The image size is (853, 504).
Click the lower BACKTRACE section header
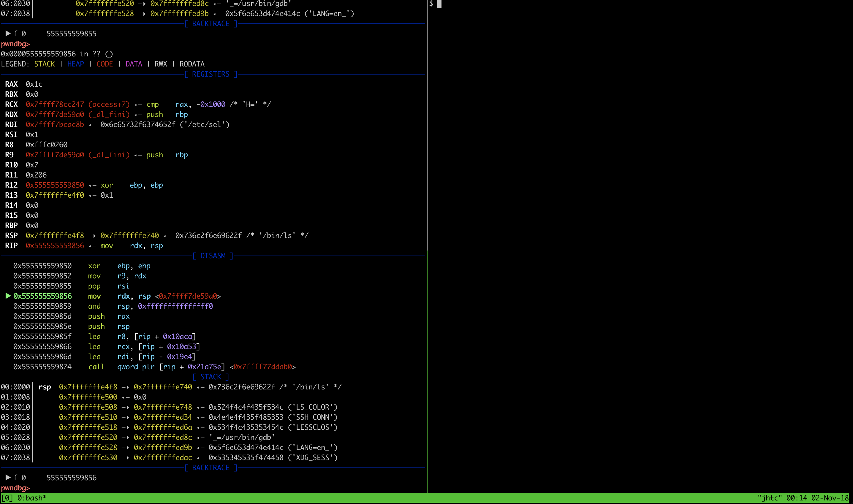click(211, 468)
